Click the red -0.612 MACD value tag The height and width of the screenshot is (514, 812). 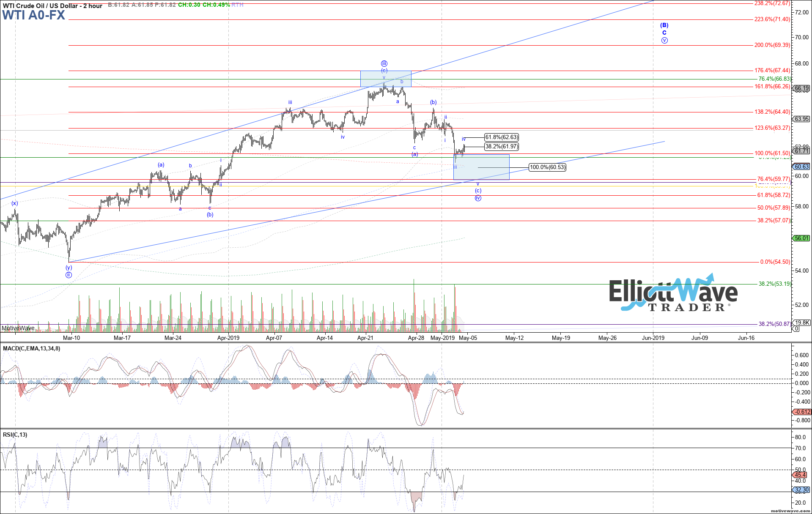pyautogui.click(x=801, y=412)
